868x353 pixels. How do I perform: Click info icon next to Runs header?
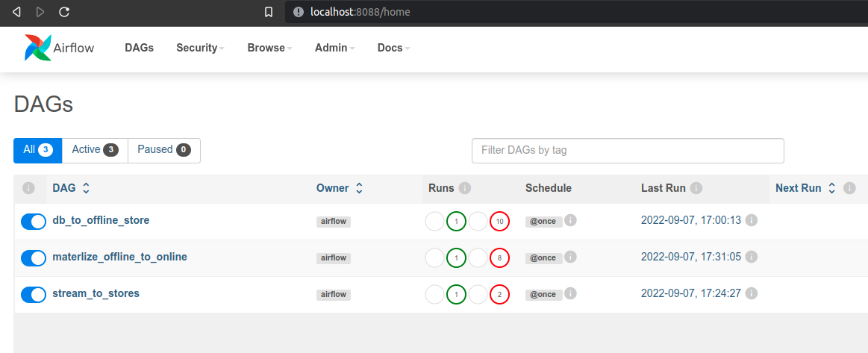465,188
